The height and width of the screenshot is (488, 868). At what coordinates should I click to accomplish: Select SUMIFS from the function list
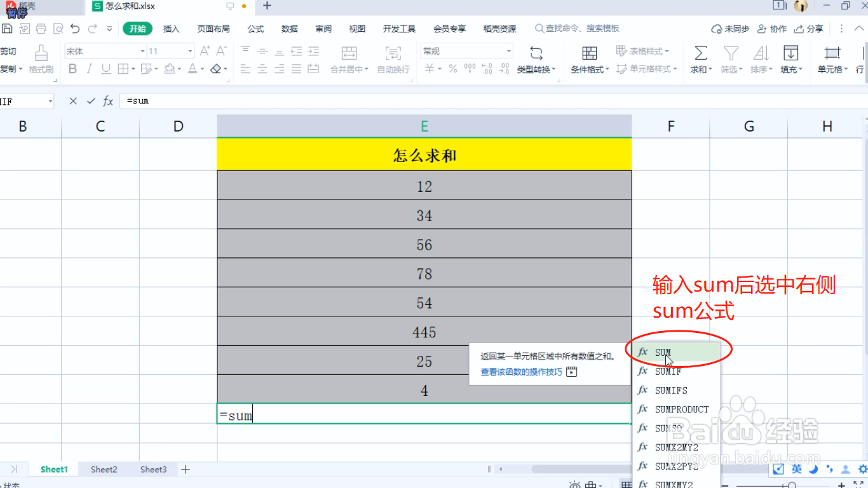(677, 390)
